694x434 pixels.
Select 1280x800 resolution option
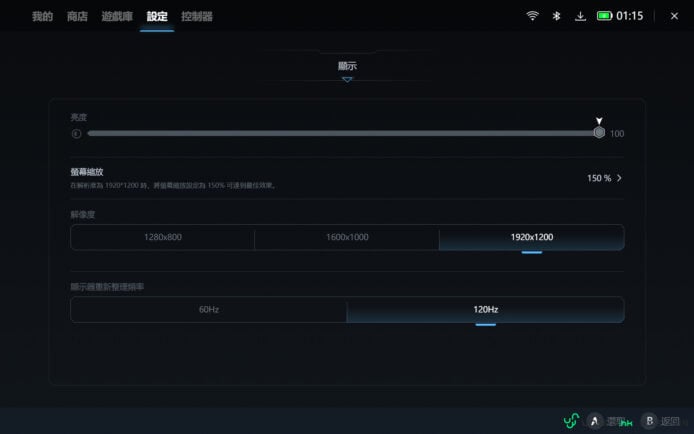(x=162, y=237)
